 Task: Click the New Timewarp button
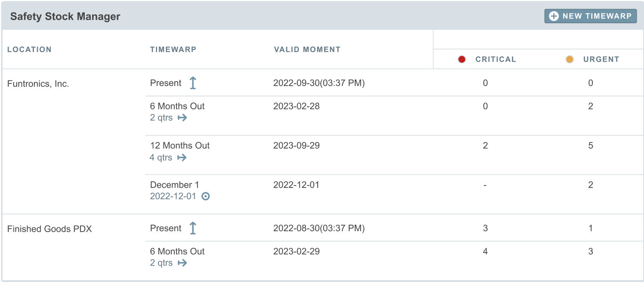pos(590,16)
